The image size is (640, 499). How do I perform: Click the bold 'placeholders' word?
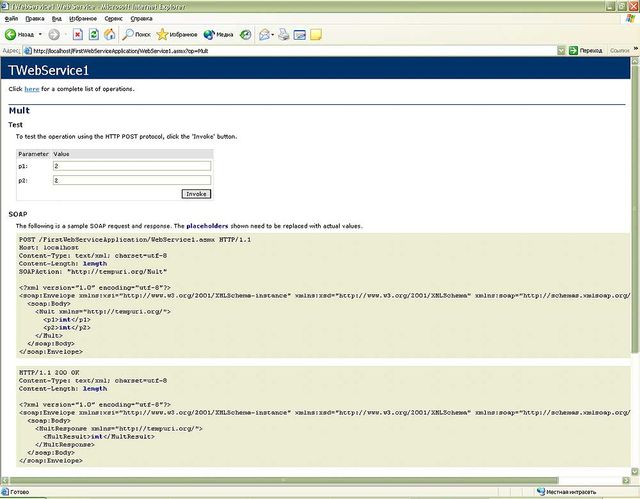207,226
